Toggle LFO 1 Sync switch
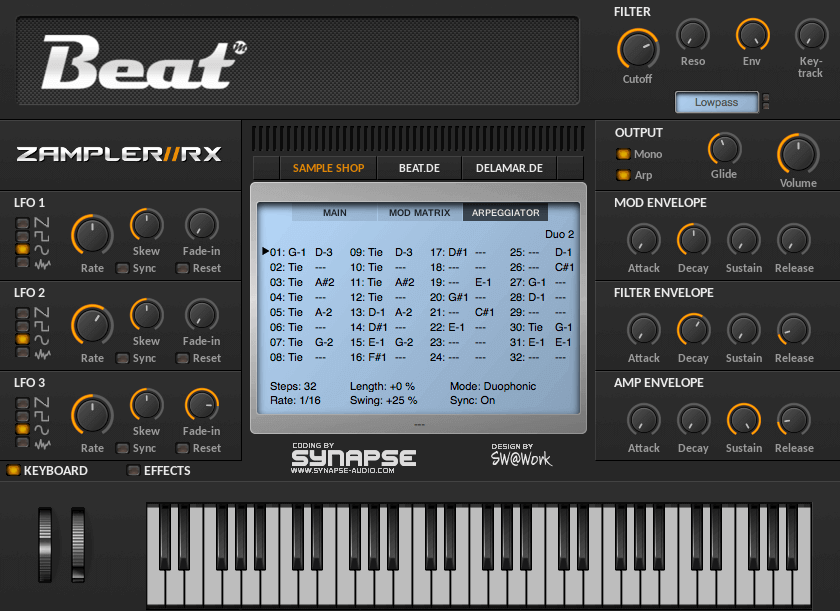Viewport: 840px width, 611px height. pos(123,268)
